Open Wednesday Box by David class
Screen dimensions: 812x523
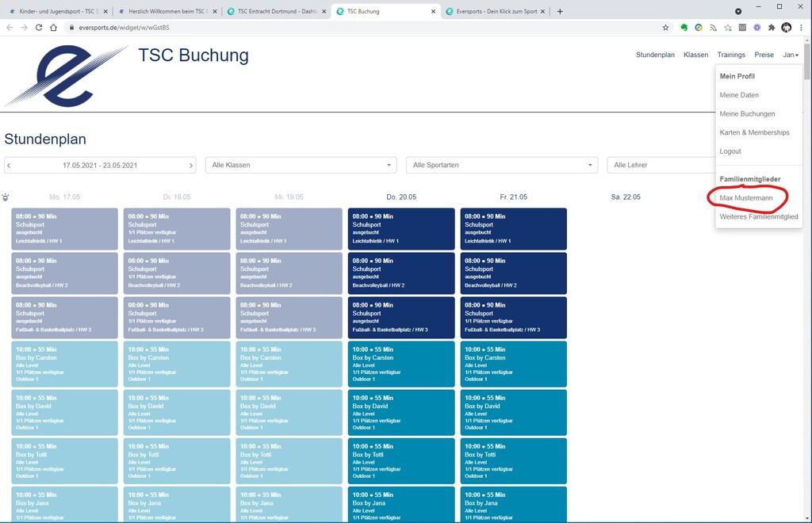click(289, 412)
